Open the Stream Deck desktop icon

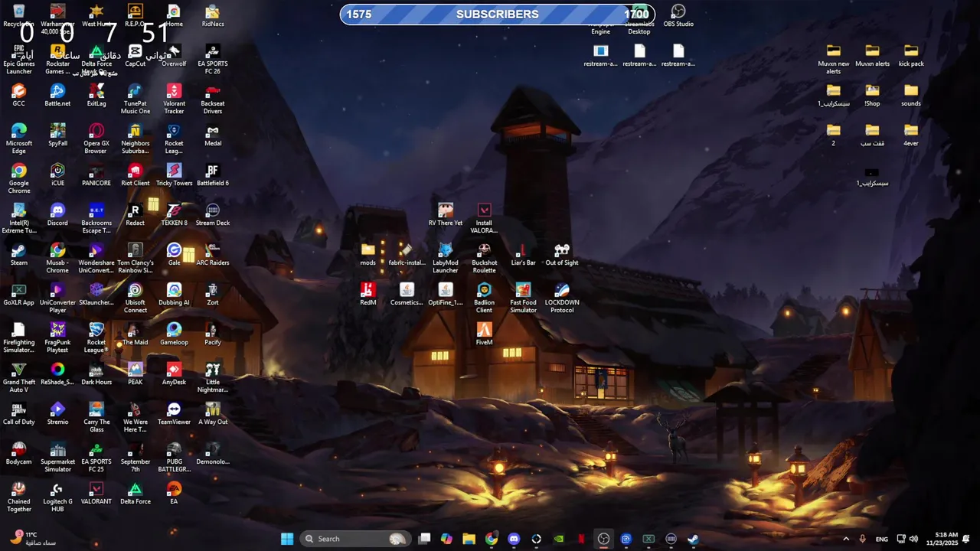click(x=213, y=214)
